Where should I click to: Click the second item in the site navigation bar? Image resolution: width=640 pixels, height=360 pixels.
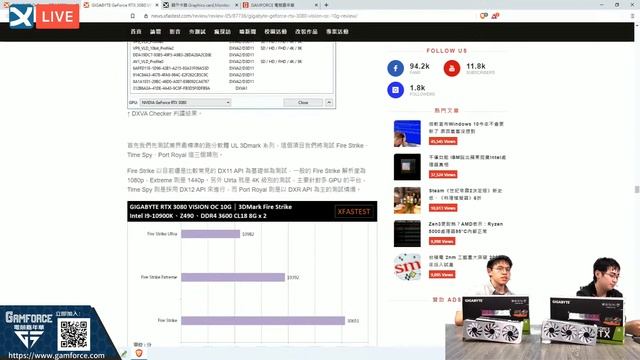click(156, 31)
